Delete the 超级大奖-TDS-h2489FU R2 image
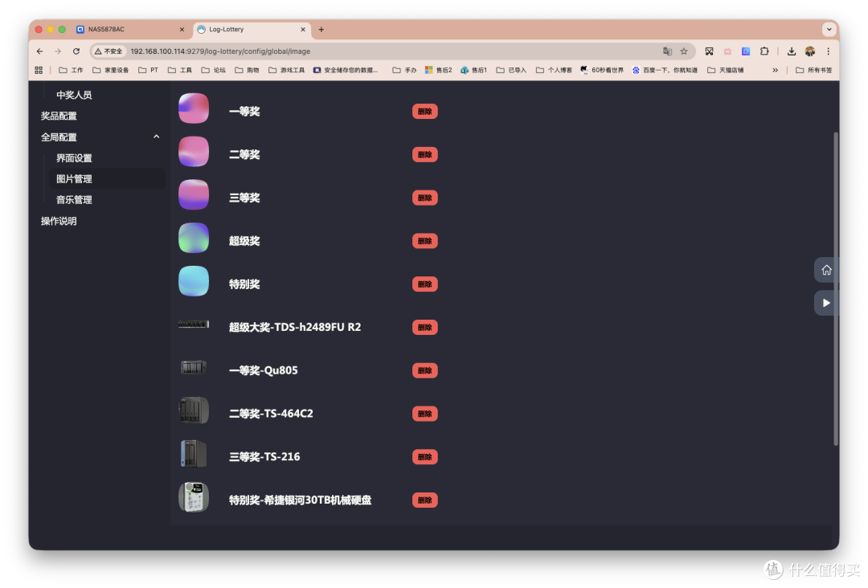 click(424, 327)
